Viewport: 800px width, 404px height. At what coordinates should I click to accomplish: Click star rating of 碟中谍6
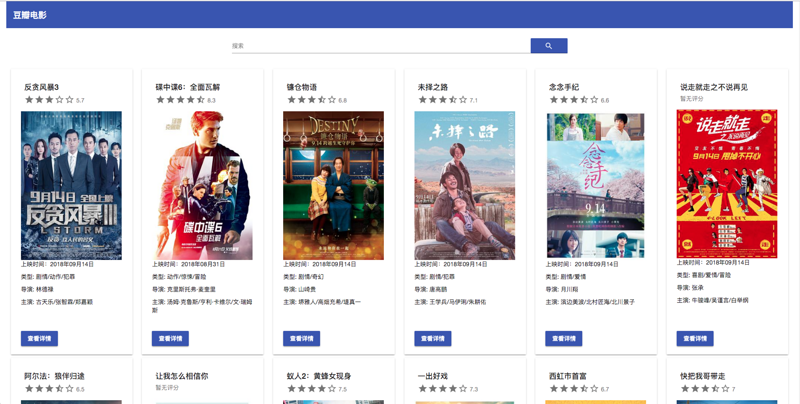coord(181,100)
